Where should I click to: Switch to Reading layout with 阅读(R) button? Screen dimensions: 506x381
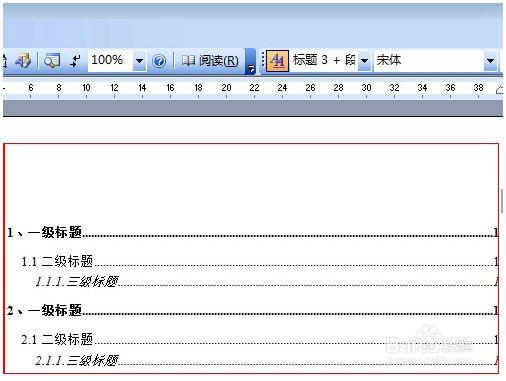point(210,61)
